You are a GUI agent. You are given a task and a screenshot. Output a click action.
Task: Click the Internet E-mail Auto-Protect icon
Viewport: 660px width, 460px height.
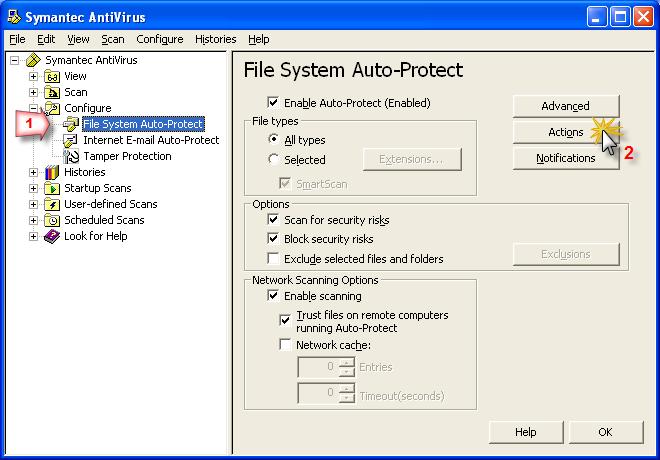point(70,140)
